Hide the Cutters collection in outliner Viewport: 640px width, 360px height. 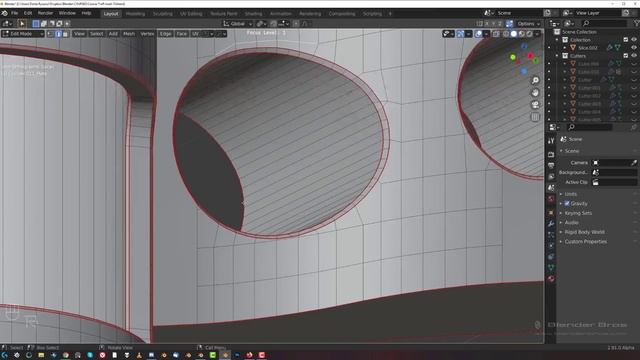tap(634, 56)
